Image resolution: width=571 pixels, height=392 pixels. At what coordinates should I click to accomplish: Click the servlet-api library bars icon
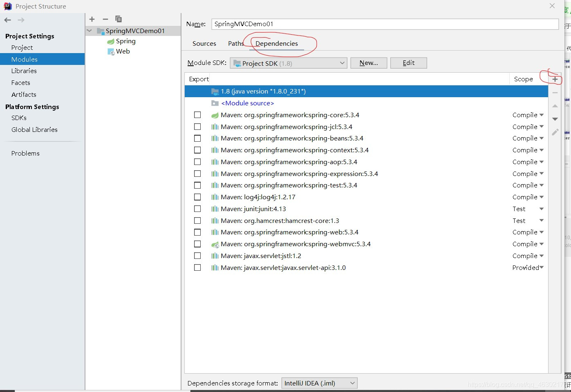click(x=215, y=268)
